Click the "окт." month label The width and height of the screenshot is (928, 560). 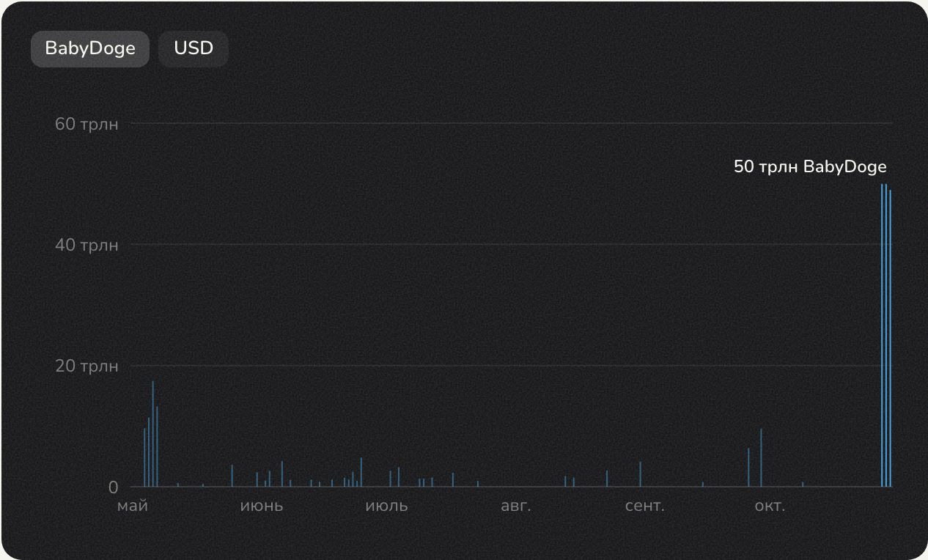point(770,506)
